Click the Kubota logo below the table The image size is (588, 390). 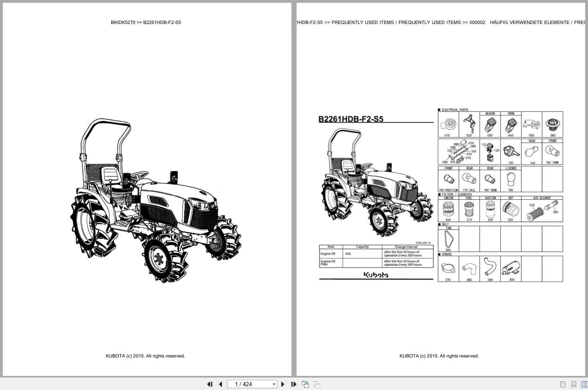(x=376, y=275)
